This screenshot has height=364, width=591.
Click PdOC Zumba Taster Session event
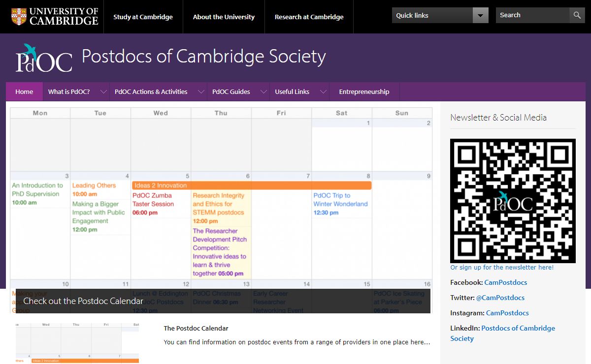click(153, 204)
